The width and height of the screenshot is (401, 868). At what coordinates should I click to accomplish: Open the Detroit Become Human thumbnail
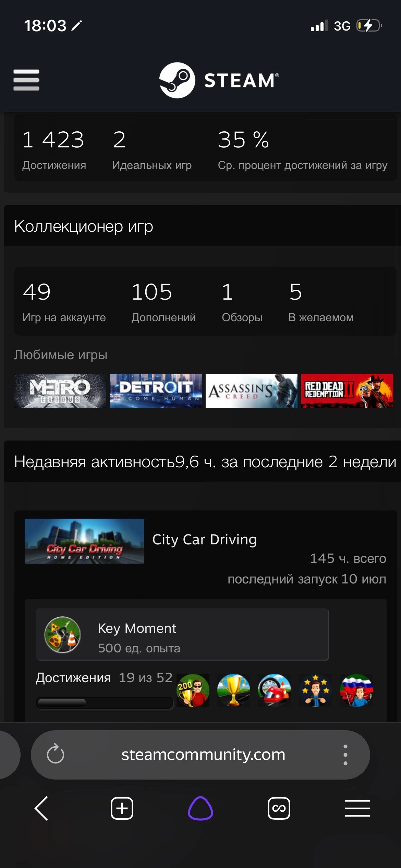click(156, 391)
